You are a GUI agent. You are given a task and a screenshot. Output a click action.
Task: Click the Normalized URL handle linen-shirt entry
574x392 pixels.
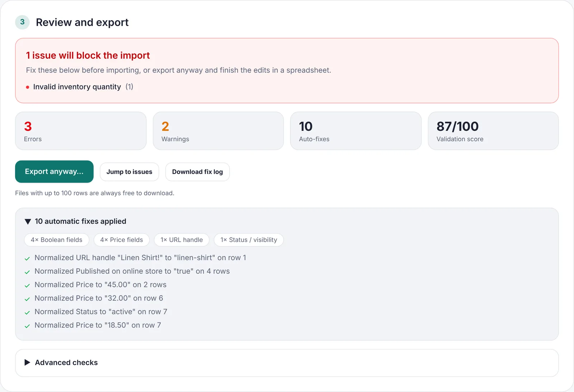point(140,258)
